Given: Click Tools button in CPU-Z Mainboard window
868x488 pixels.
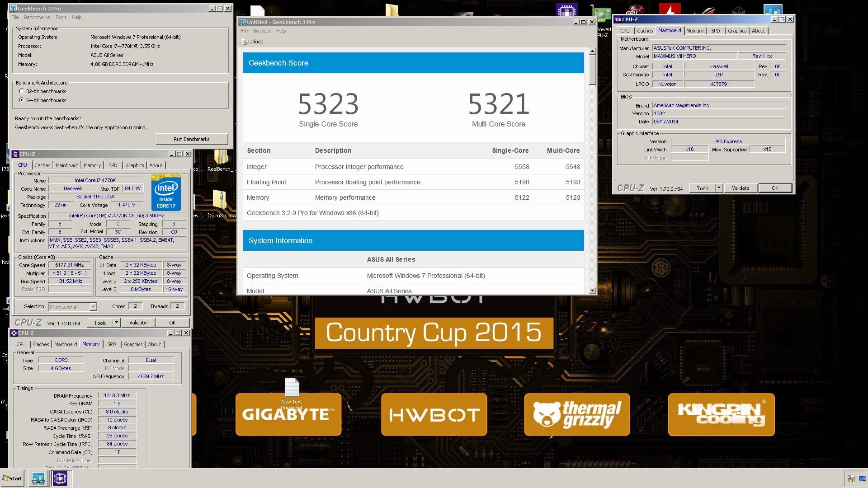Looking at the screenshot, I should coord(703,188).
